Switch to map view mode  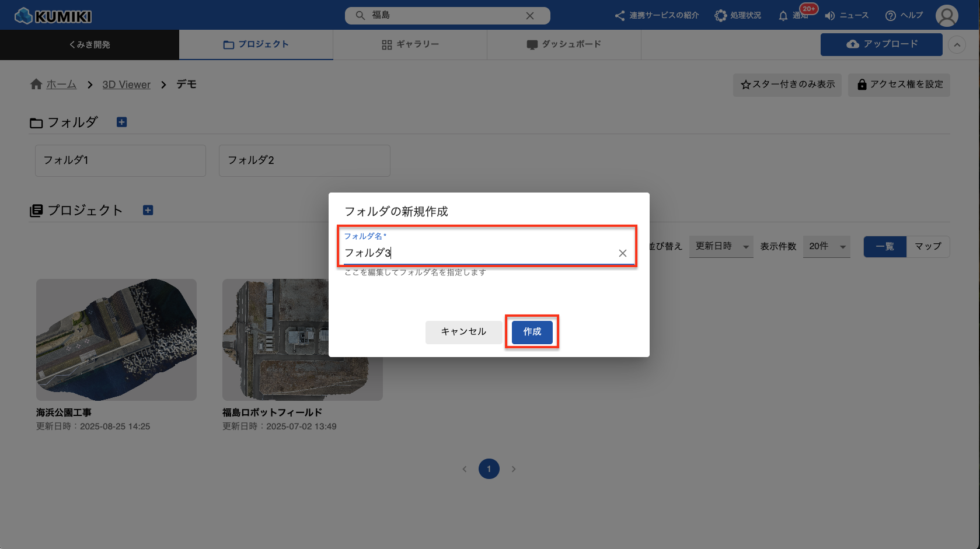(927, 246)
